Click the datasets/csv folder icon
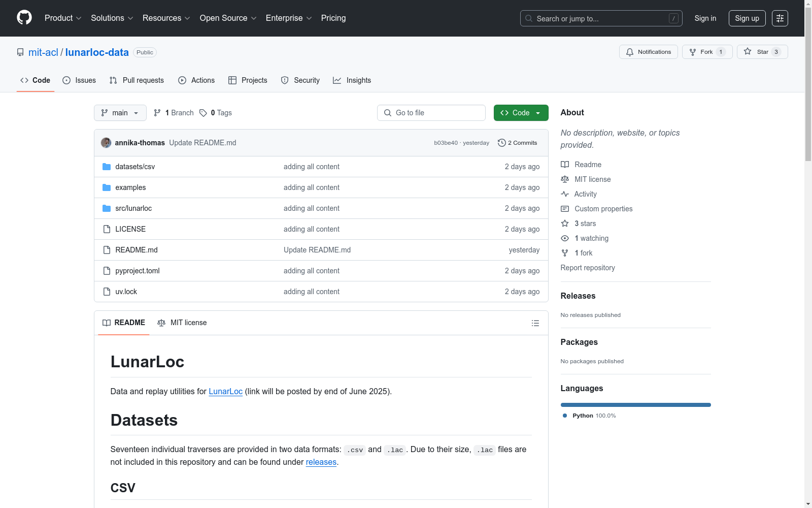 [x=107, y=167]
